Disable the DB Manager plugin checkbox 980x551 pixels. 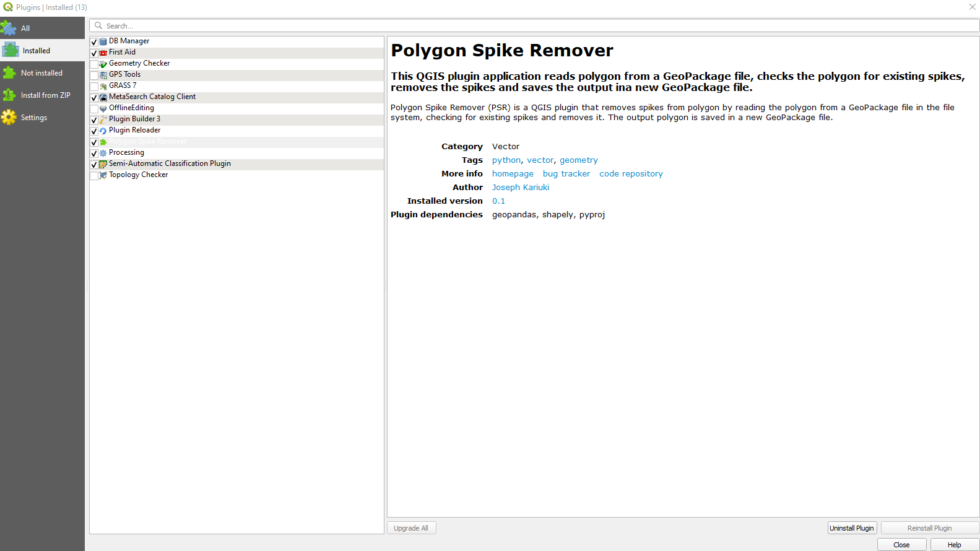tap(94, 42)
